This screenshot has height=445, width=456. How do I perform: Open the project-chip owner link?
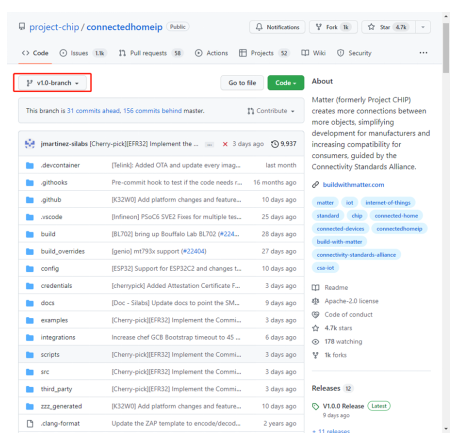click(54, 27)
